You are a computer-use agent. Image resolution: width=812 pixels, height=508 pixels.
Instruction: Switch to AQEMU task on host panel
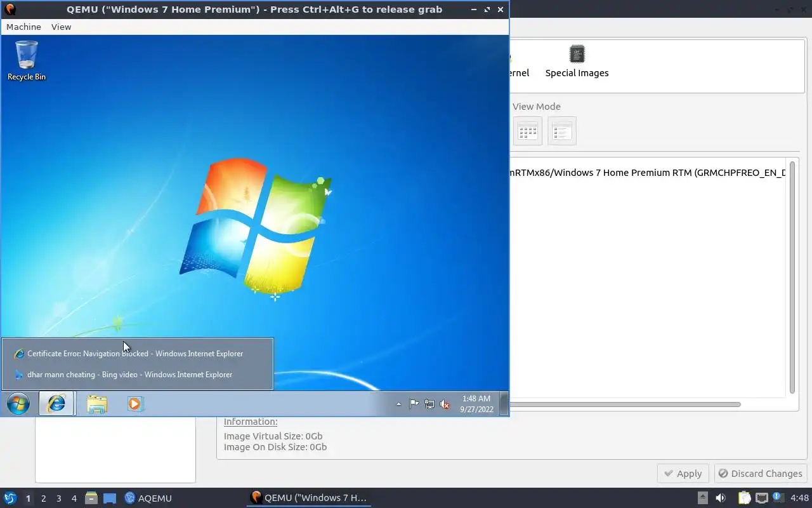148,498
